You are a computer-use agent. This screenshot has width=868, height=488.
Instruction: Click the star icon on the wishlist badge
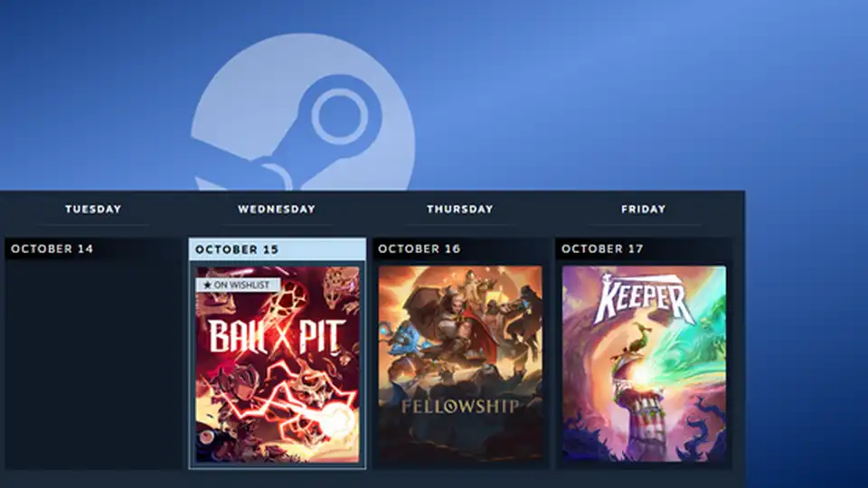207,285
